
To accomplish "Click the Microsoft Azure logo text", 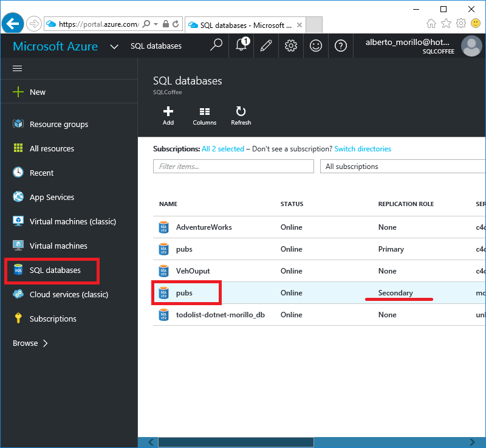I will [55, 46].
